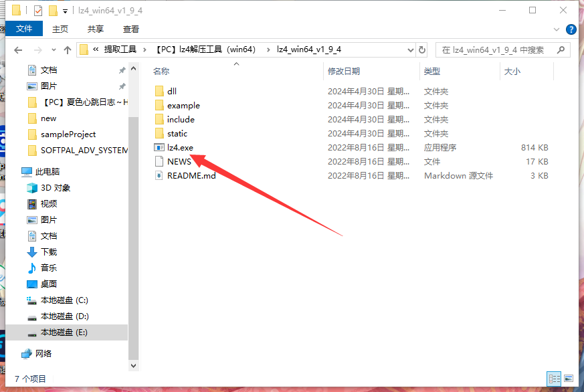
Task: Switch to details list view
Action: pyautogui.click(x=553, y=378)
